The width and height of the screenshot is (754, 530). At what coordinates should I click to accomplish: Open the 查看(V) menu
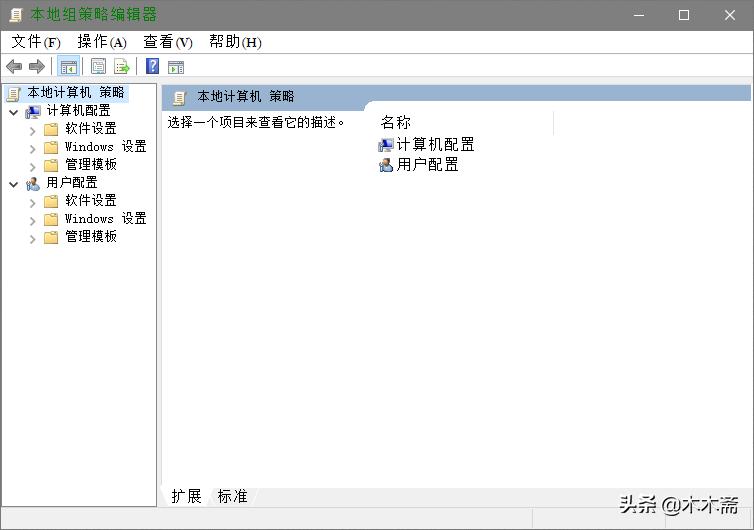pos(168,42)
